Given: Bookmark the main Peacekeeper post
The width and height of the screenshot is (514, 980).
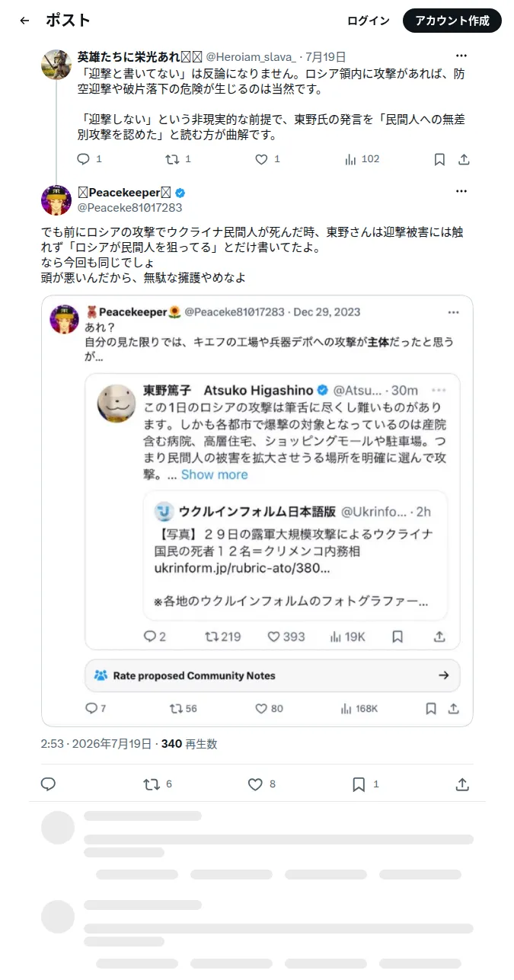Looking at the screenshot, I should click(366, 784).
